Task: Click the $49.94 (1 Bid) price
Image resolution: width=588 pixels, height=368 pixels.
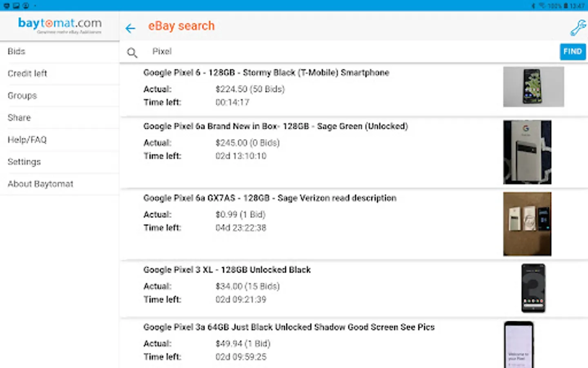Action: 243,344
